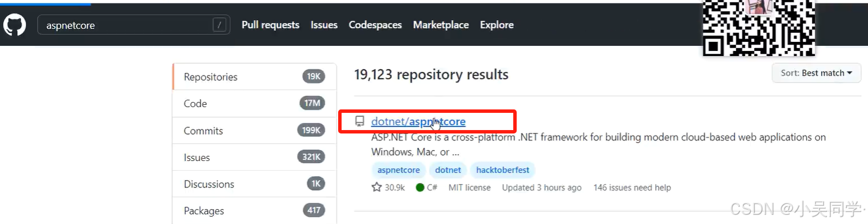Open Pull requests in the top navigation
This screenshot has height=224, width=868.
pos(271,25)
